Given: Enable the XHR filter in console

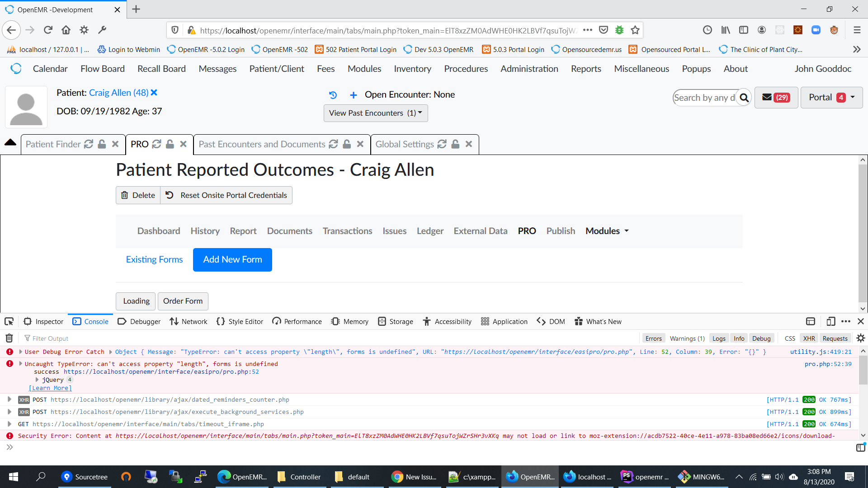Looking at the screenshot, I should pos(809,338).
